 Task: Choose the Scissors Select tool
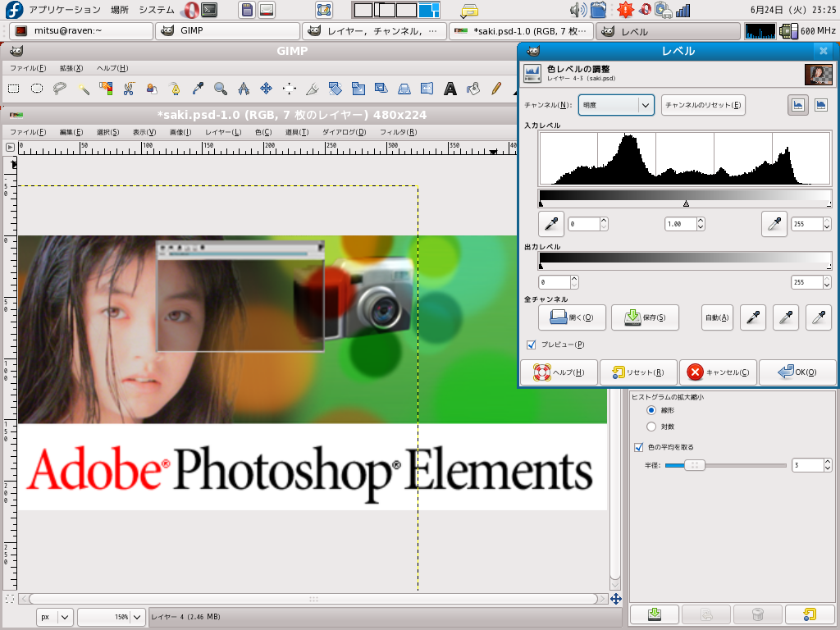(129, 89)
